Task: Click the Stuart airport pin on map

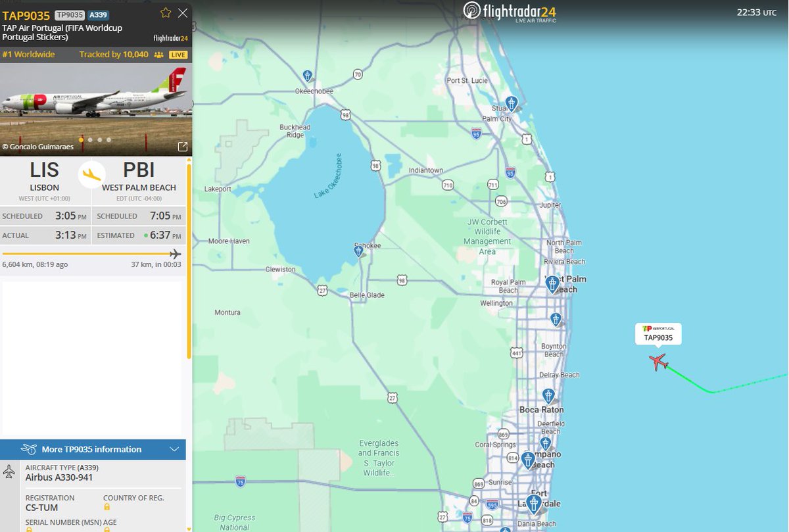Action: [511, 104]
